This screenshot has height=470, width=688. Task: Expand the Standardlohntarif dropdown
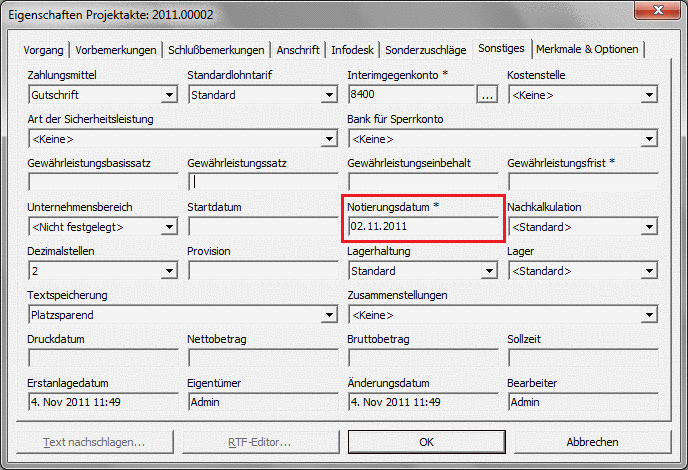pos(329,95)
